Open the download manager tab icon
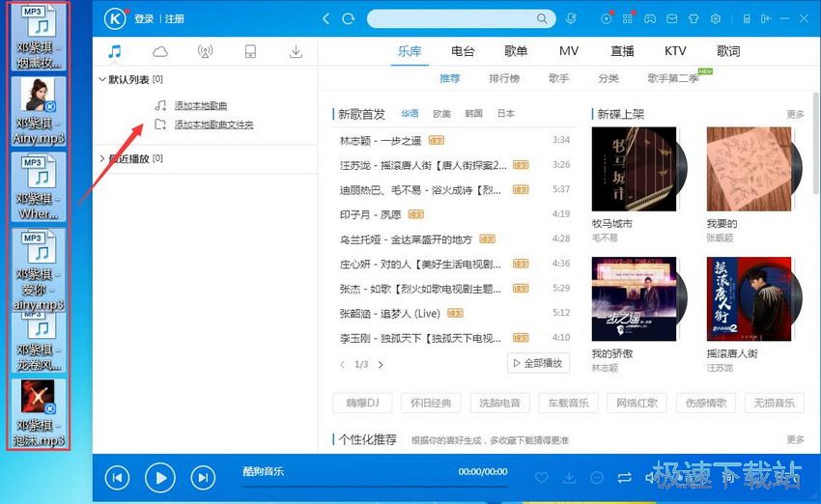 tap(296, 51)
